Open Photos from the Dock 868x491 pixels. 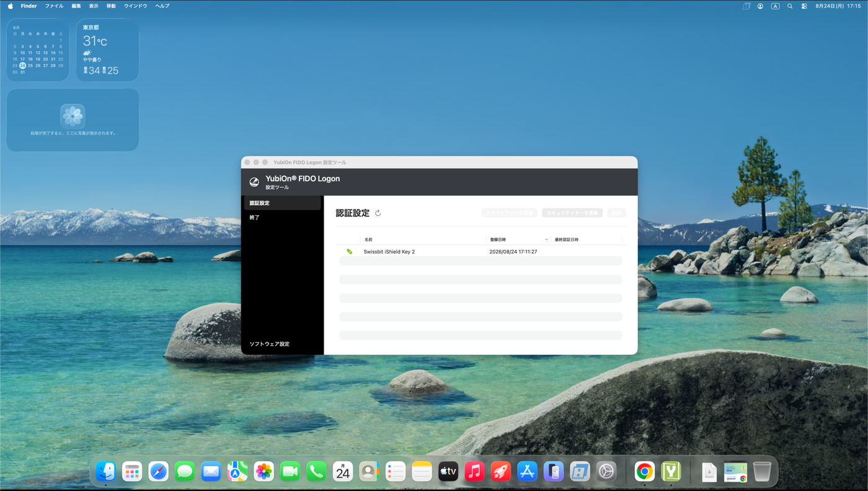coord(264,472)
